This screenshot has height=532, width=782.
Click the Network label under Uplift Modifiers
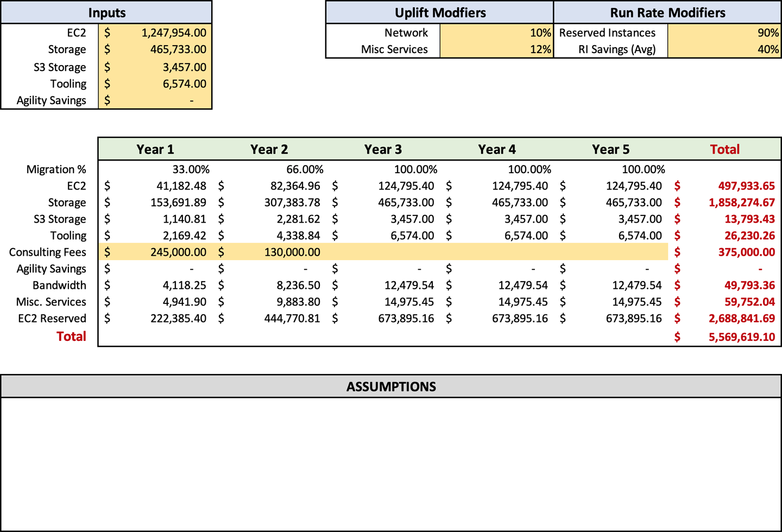pyautogui.click(x=406, y=33)
